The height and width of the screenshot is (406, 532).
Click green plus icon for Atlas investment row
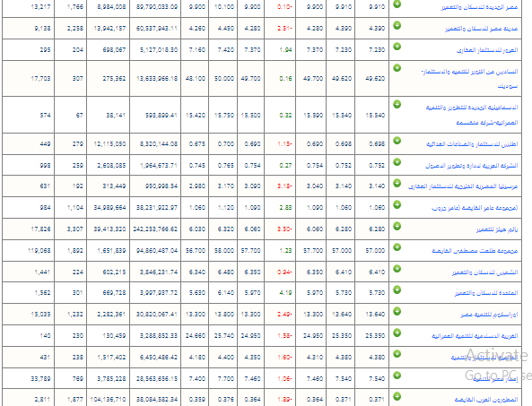(x=397, y=141)
